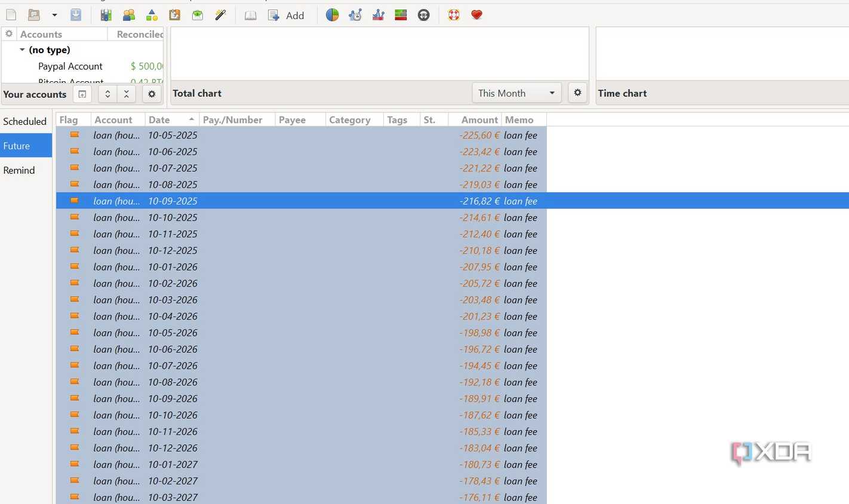The height and width of the screenshot is (504, 849).
Task: Switch to the Remind tab
Action: point(26,170)
